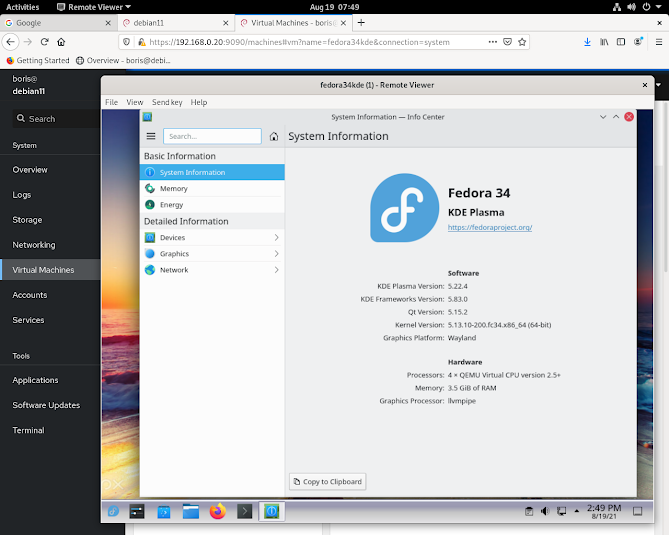
Task: Expand the Network category
Action: [x=212, y=270]
